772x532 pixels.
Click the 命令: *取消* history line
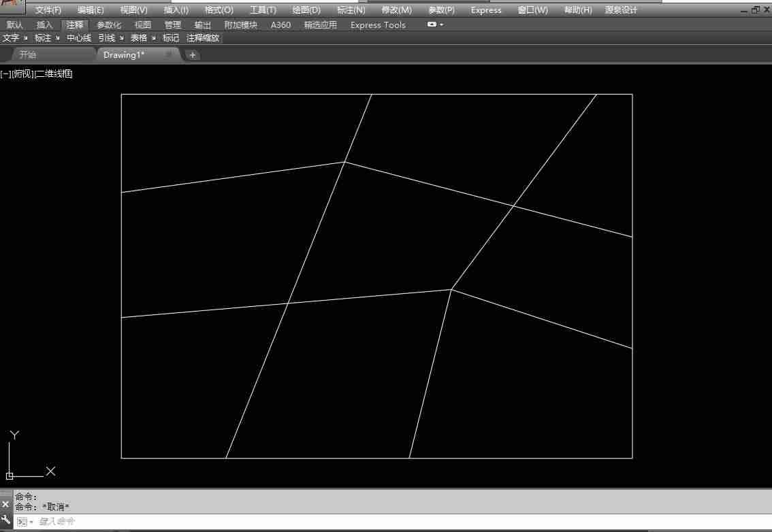pos(42,506)
